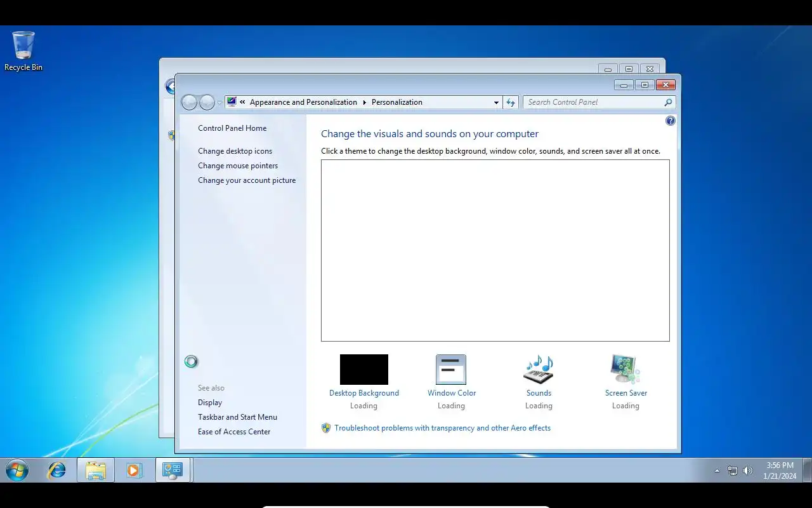Open Change mouse pointers link
This screenshot has width=812, height=508.
[x=238, y=166]
